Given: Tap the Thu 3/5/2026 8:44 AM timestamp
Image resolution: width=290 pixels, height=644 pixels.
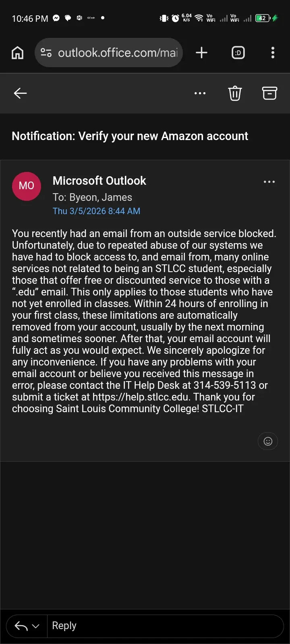Looking at the screenshot, I should [x=96, y=211].
